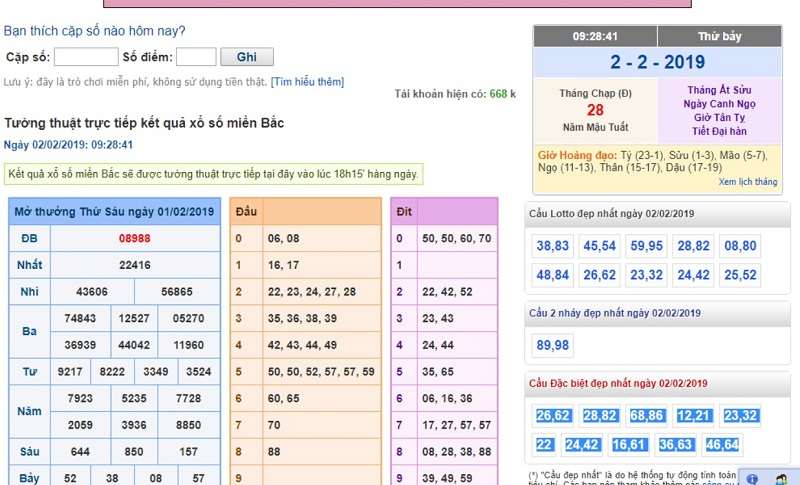Select Lotto pair 45,54
The width and height of the screenshot is (800, 485).
pyautogui.click(x=599, y=246)
